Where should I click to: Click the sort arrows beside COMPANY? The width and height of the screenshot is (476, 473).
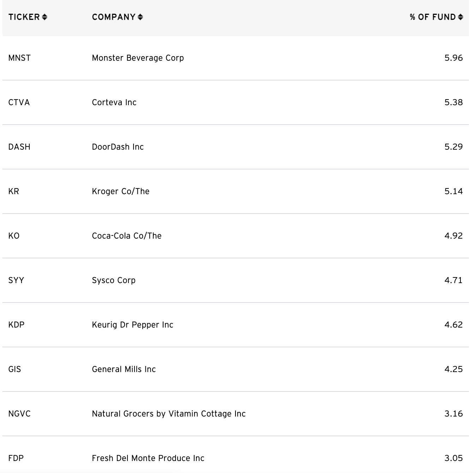click(x=140, y=17)
